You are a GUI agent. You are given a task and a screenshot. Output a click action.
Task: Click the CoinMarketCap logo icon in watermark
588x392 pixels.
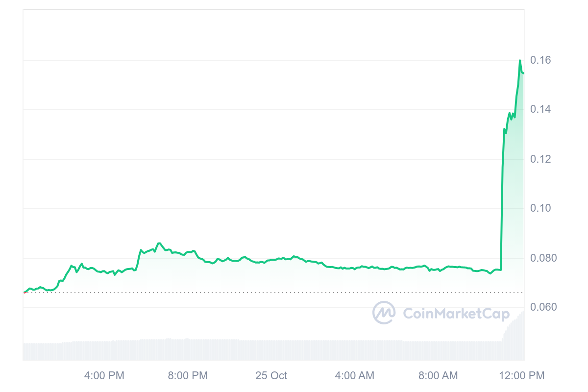click(384, 313)
